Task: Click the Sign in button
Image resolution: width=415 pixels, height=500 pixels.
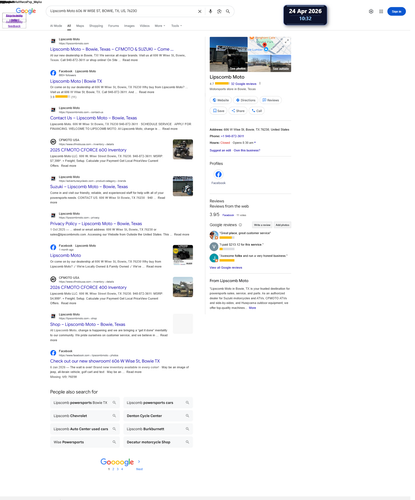Action: tap(396, 11)
